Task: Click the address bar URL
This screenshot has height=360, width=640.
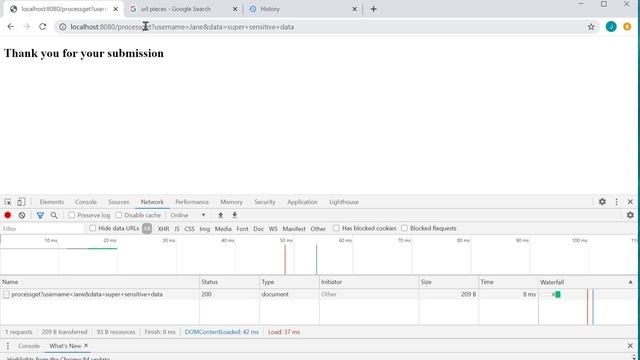Action: click(182, 27)
